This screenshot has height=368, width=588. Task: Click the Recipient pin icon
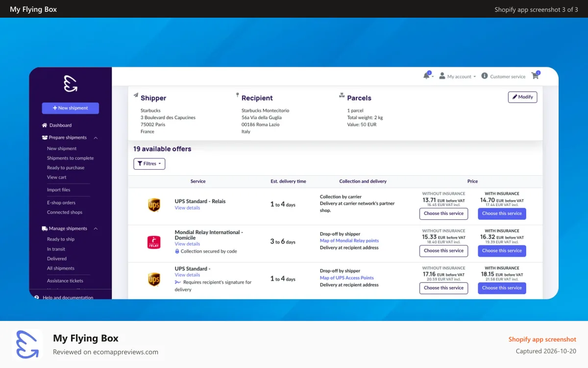(237, 95)
